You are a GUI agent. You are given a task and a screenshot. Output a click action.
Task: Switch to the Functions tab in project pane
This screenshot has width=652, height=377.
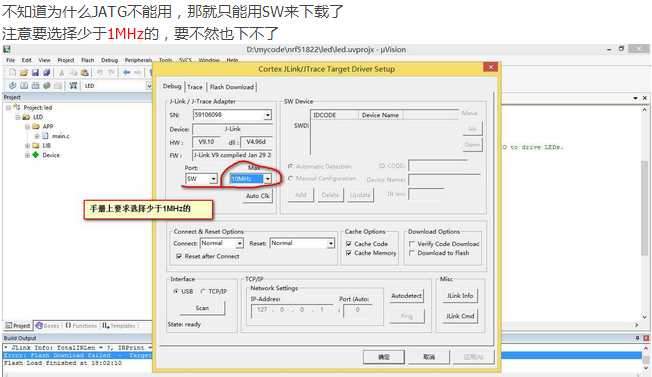click(x=82, y=326)
